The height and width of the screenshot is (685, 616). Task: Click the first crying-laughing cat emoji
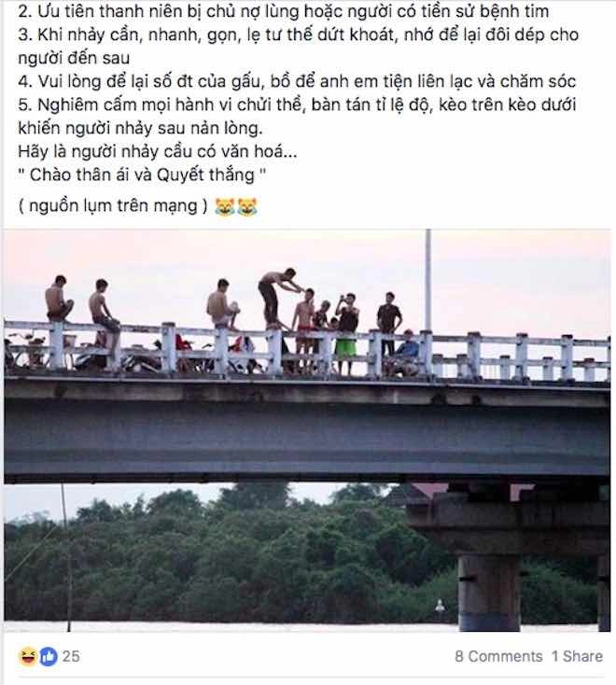pyautogui.click(x=225, y=206)
